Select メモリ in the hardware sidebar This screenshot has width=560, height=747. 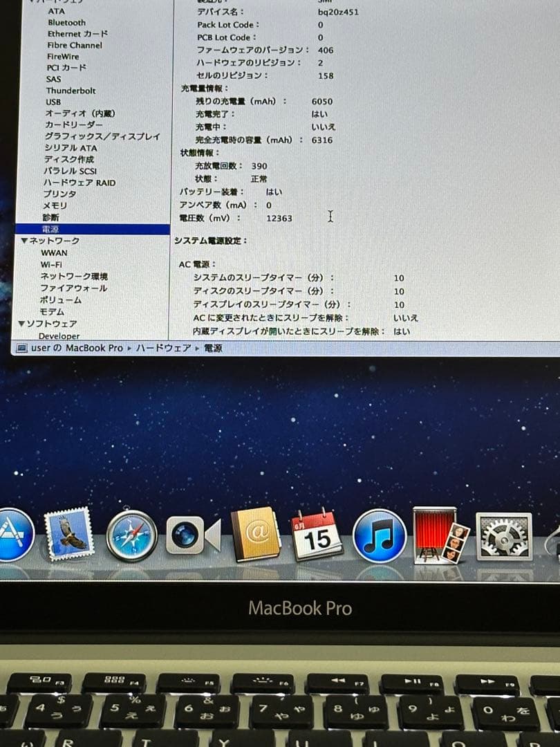(56, 205)
